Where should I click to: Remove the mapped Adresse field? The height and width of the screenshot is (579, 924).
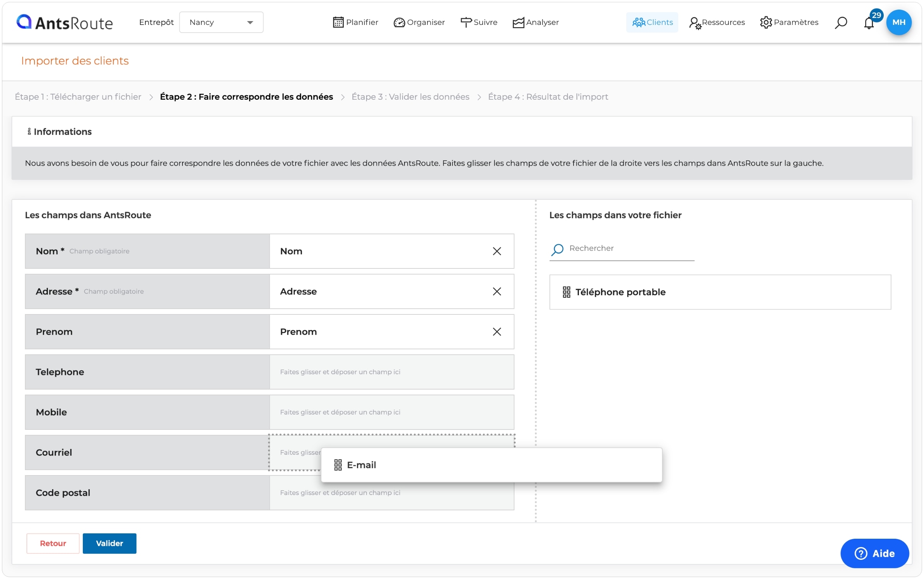[x=497, y=291]
